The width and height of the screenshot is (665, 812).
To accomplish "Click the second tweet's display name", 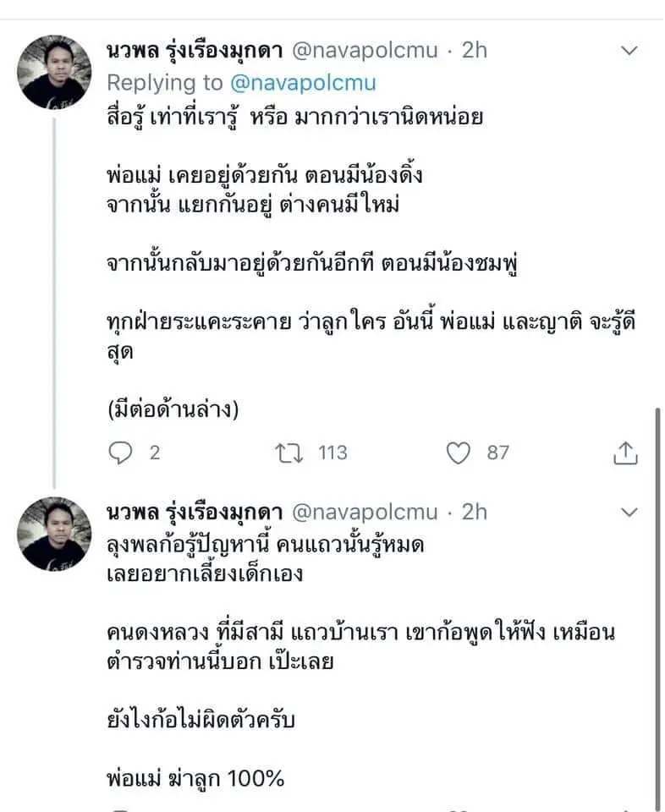I will pyautogui.click(x=195, y=513).
